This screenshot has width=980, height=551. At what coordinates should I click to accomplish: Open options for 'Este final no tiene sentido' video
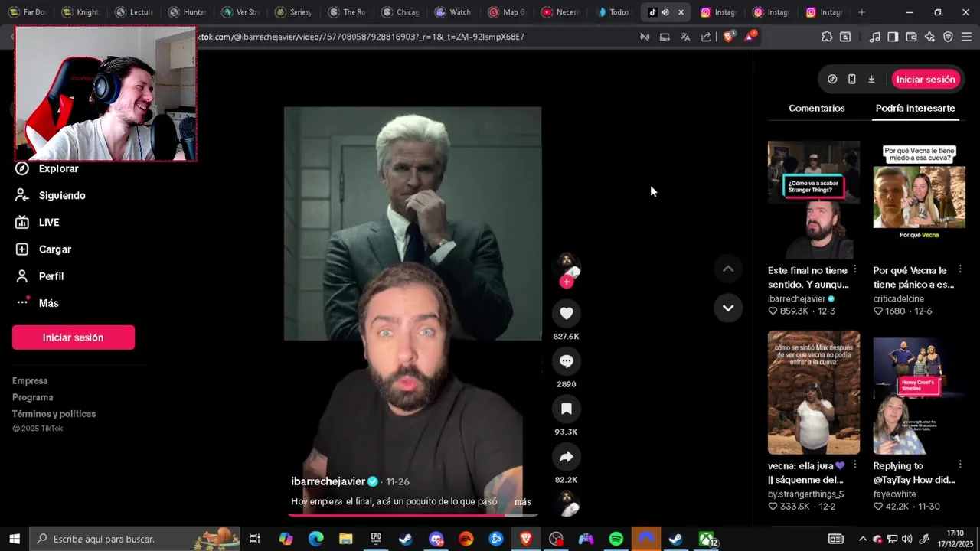coord(855,269)
